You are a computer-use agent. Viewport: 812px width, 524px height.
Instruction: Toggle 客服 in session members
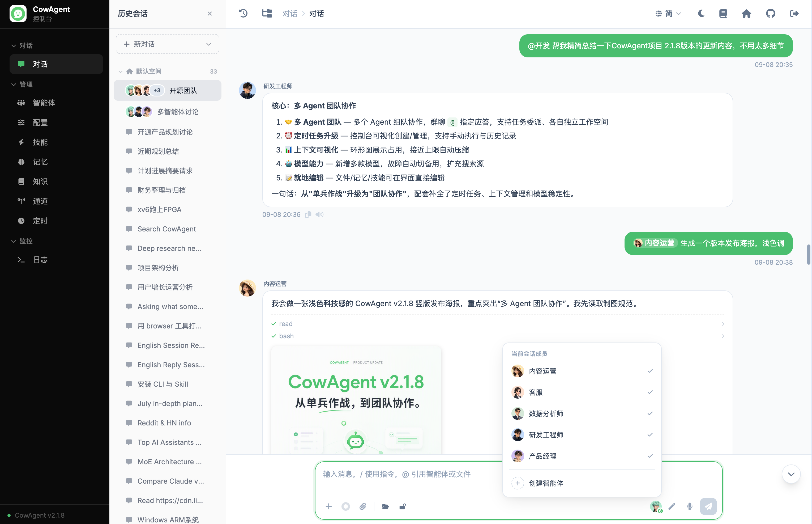coord(582,392)
